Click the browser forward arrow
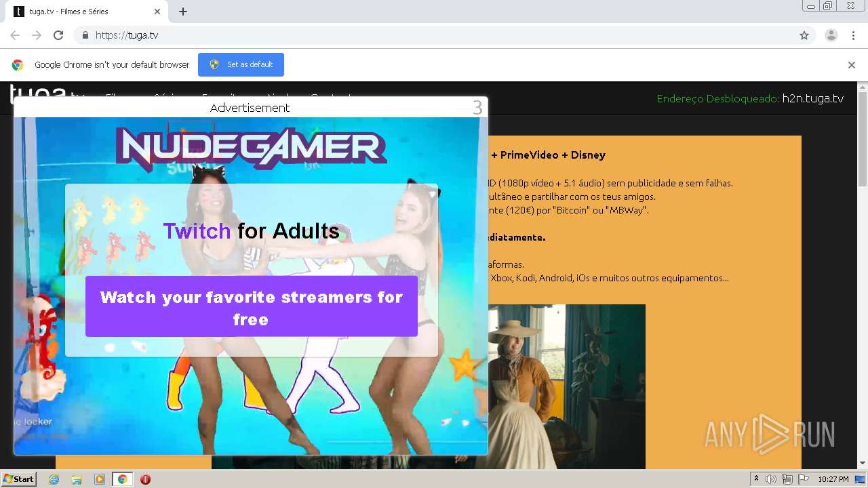 [37, 35]
